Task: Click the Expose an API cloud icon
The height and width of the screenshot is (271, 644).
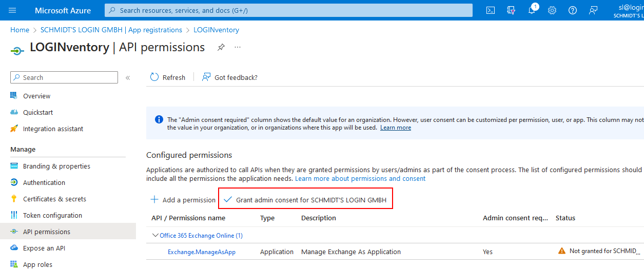Action: [14, 248]
